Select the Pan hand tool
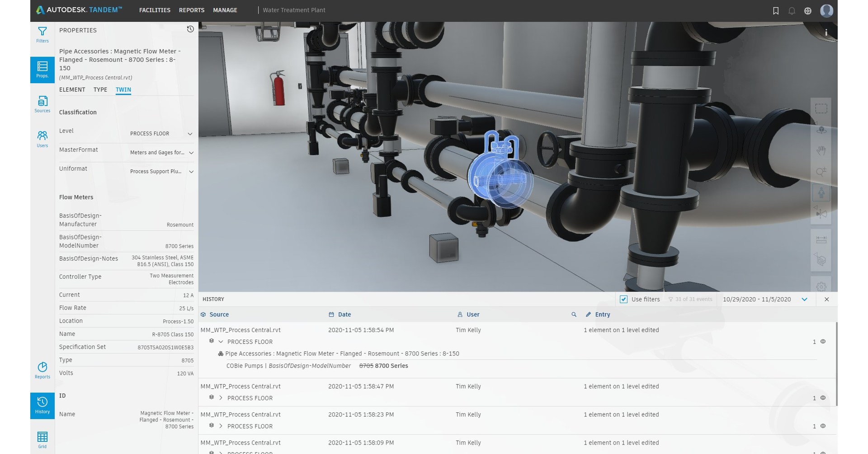The image size is (868, 454). point(821,150)
